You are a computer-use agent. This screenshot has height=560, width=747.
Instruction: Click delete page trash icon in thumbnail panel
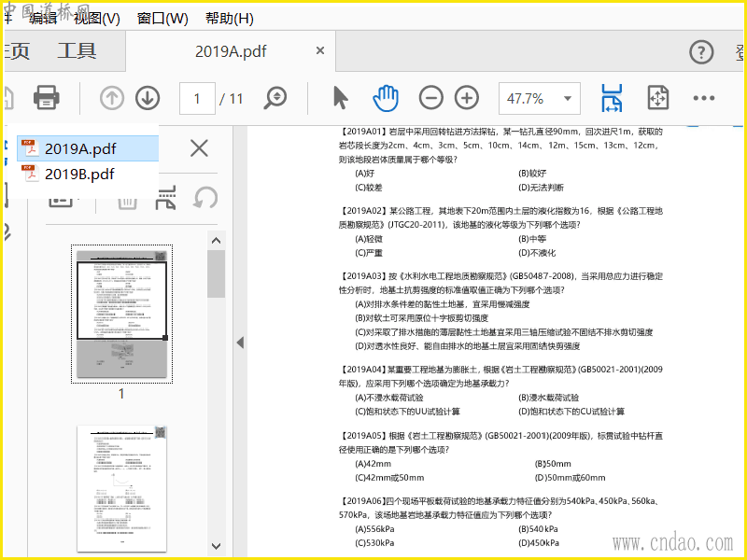point(127,201)
